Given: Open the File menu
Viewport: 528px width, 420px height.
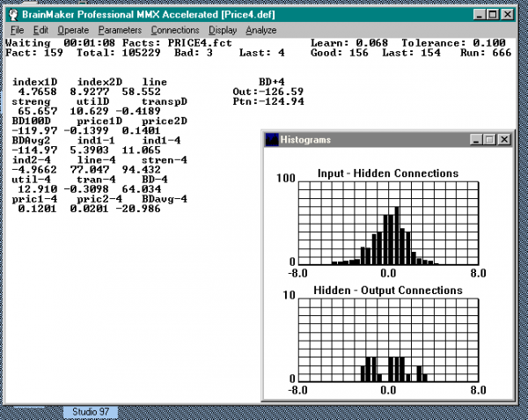Looking at the screenshot, I should point(18,30).
